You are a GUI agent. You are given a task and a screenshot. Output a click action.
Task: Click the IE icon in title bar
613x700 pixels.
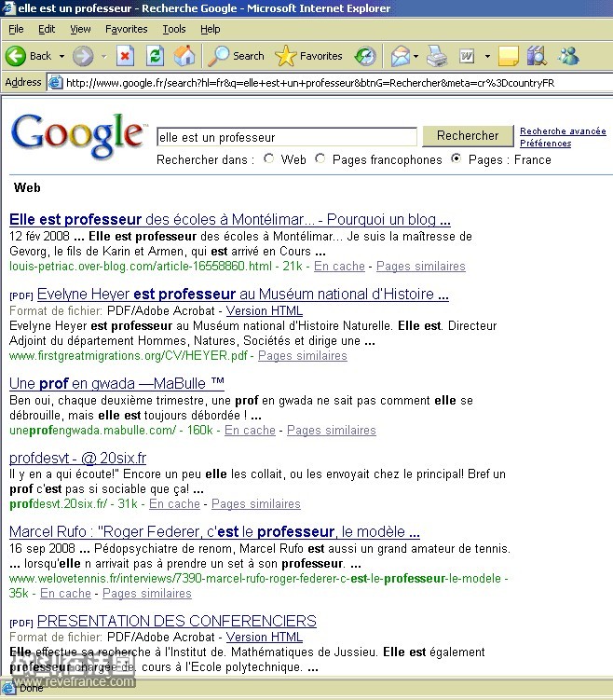8,8
